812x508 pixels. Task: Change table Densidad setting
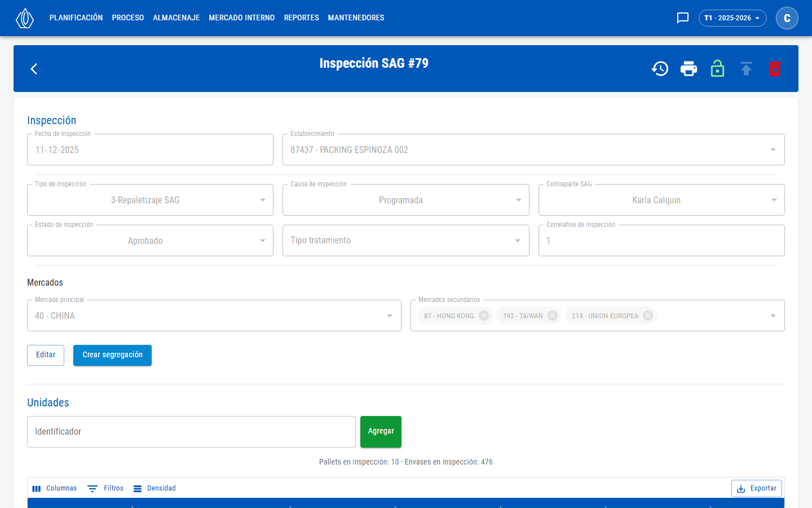pos(155,488)
